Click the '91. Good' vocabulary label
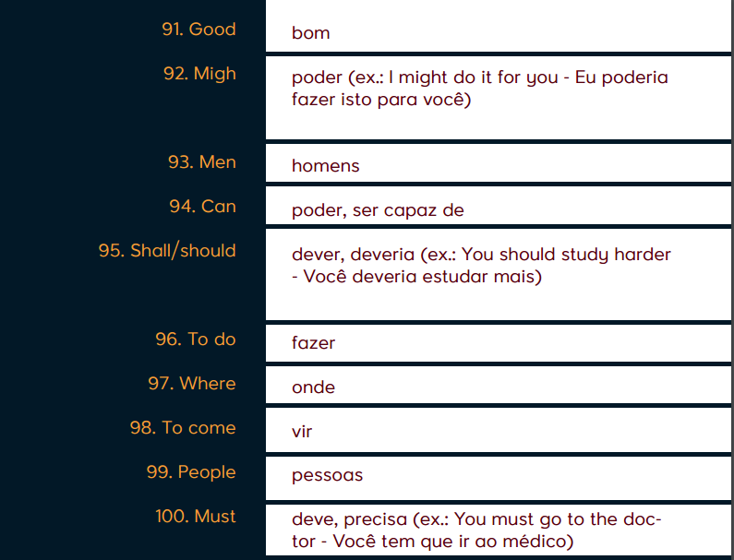 (x=199, y=30)
